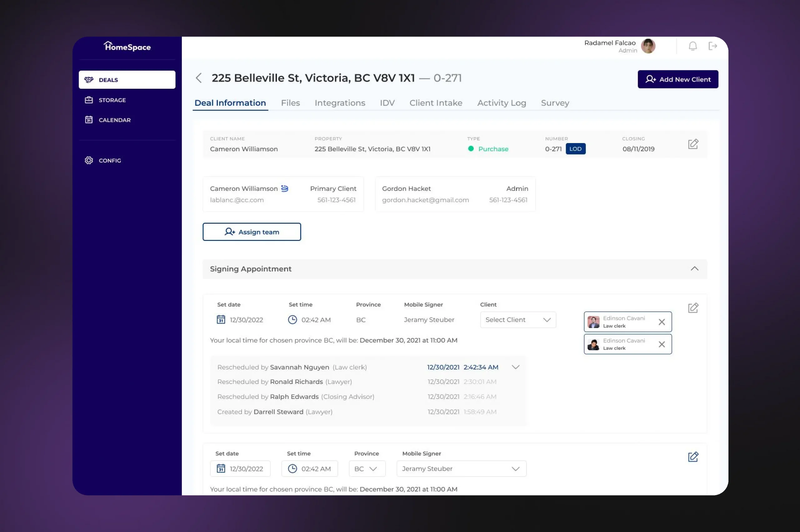Click edit icon on second signing appointment
The width and height of the screenshot is (800, 532).
[693, 457]
